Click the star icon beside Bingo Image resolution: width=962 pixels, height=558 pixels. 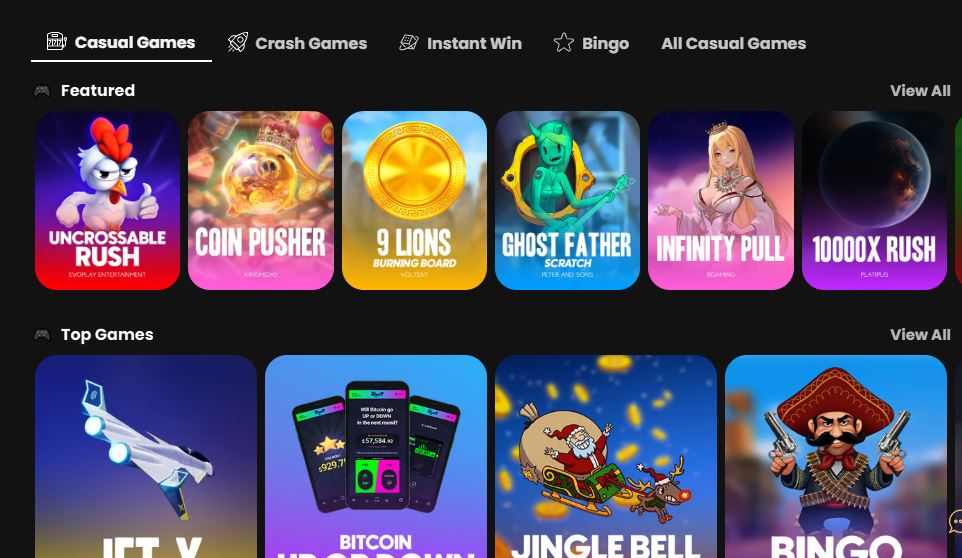(x=563, y=42)
